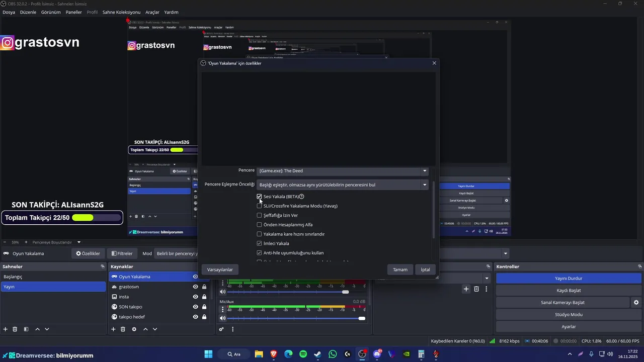
Task: Open scene filters icon in Sahneler toolbar
Action: (x=26, y=329)
